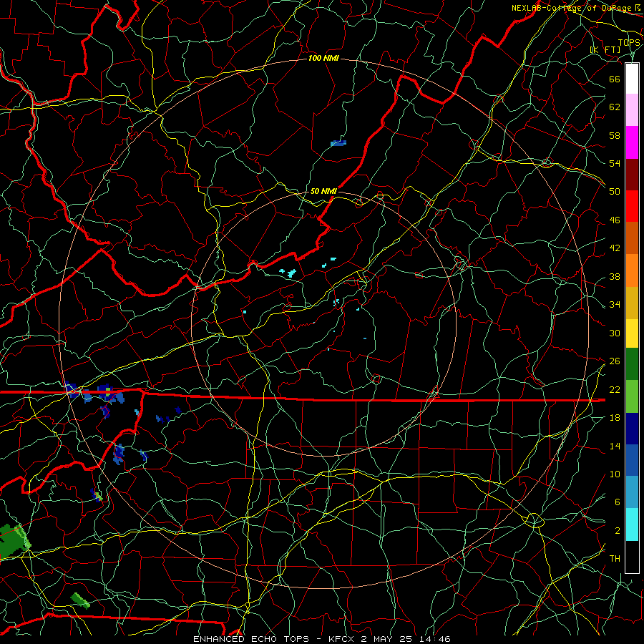Click the legend value "14"
Image resolution: width=644 pixels, height=644 pixels.
[615, 446]
